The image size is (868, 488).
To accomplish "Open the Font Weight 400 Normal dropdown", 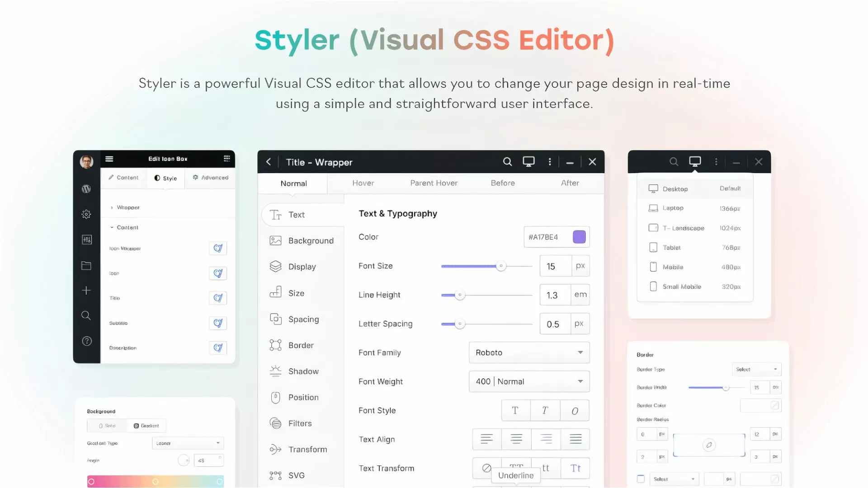I will (x=529, y=381).
